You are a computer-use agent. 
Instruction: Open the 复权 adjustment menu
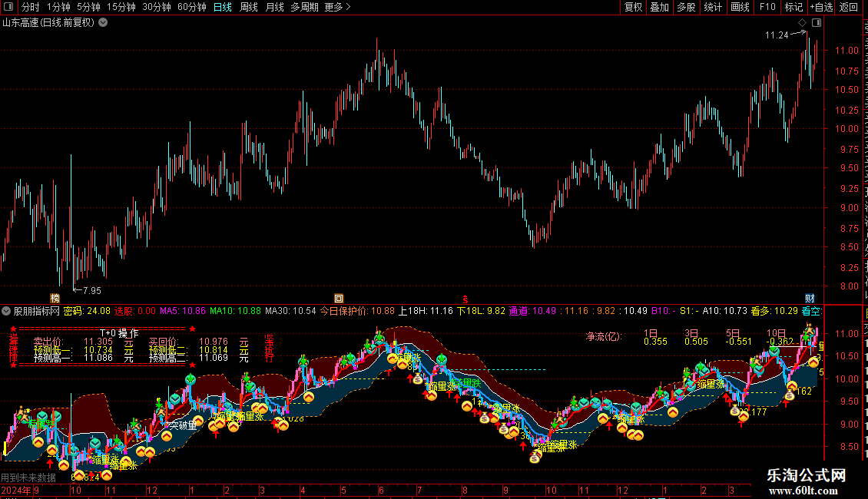pos(633,7)
